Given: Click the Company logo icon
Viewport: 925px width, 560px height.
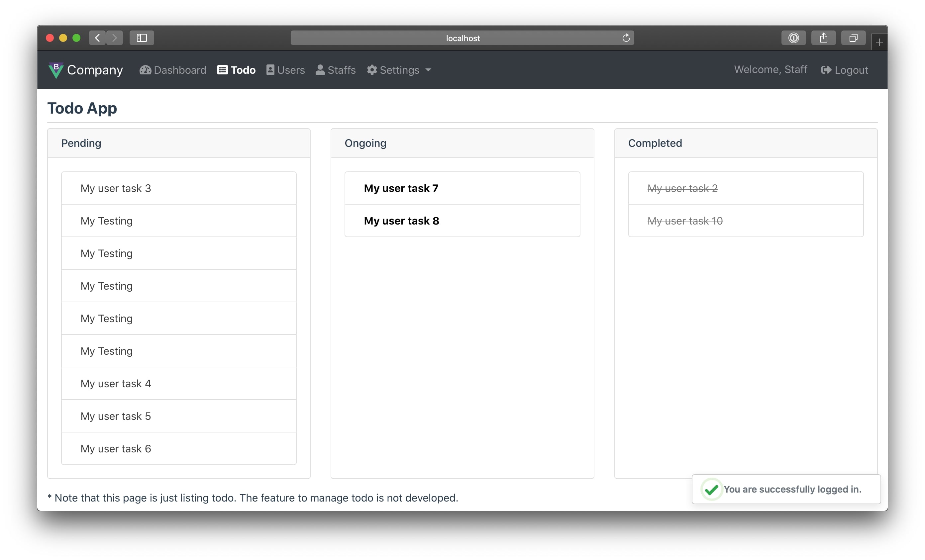Looking at the screenshot, I should pos(56,70).
